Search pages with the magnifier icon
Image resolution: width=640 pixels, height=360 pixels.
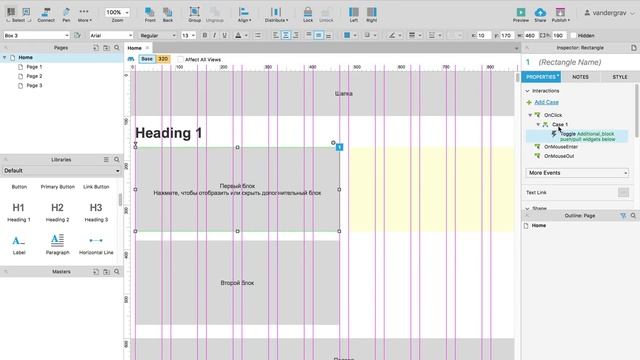tap(117, 48)
